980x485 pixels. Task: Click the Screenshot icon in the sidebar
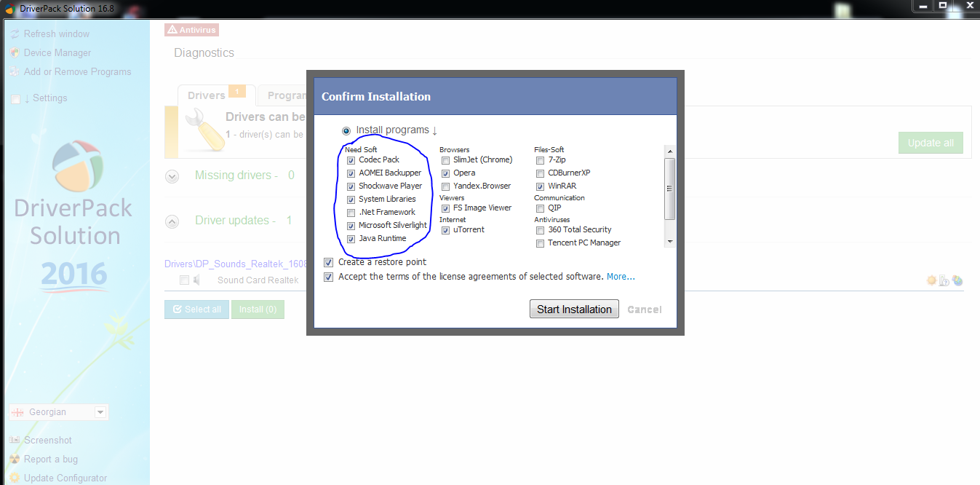click(x=15, y=441)
